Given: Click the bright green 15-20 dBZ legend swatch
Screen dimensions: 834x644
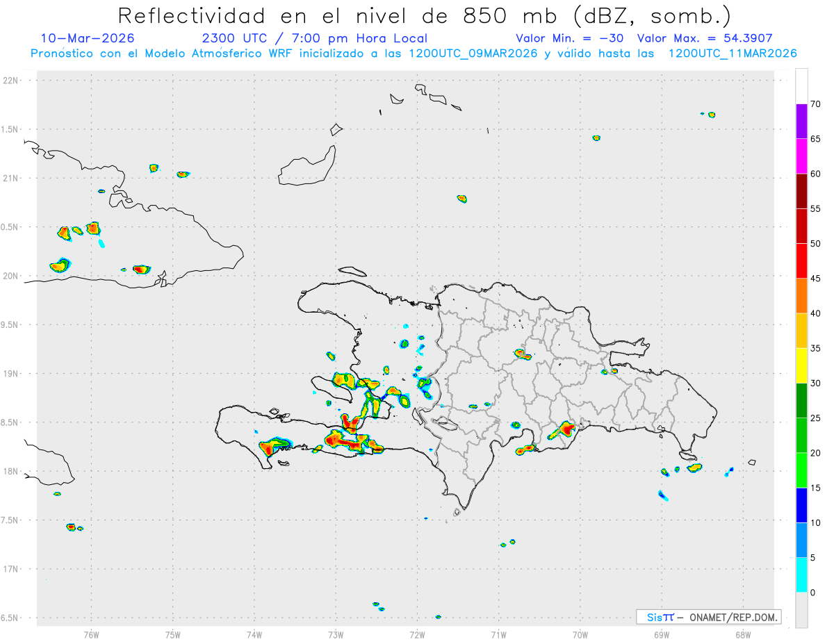Looking at the screenshot, I should [x=801, y=470].
